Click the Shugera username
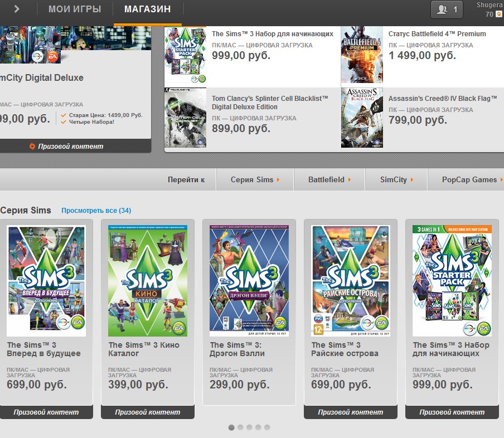Screen dimensions: 504x438 [x=490, y=5]
